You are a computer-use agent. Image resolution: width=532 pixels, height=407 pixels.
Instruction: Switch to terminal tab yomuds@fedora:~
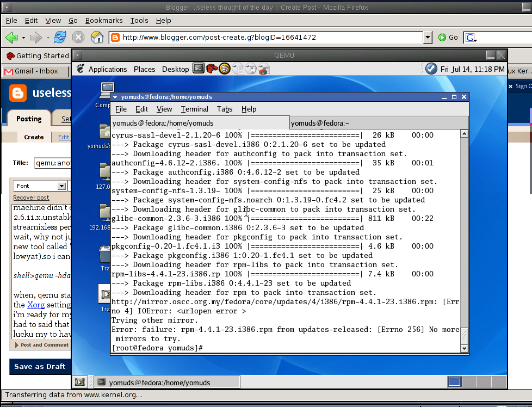pyautogui.click(x=379, y=123)
